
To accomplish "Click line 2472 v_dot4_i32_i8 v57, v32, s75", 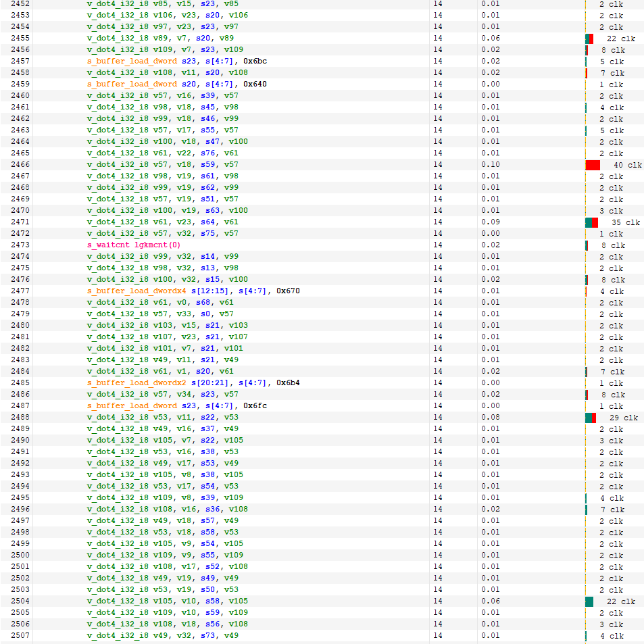I will pos(162,234).
